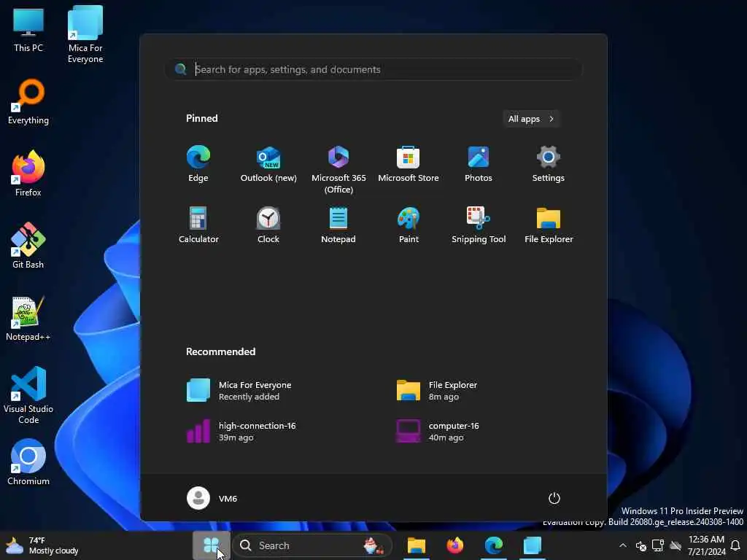Open Edge from the taskbar
The width and height of the screenshot is (747, 560).
494,545
